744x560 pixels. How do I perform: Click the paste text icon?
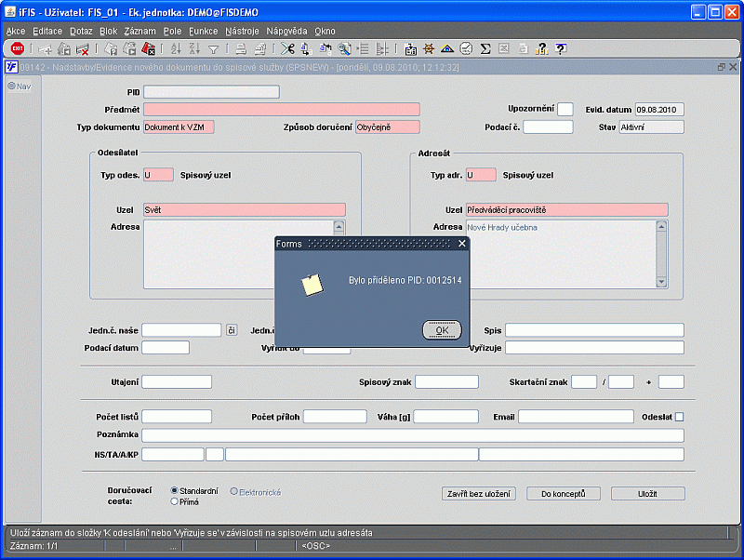coord(325,49)
